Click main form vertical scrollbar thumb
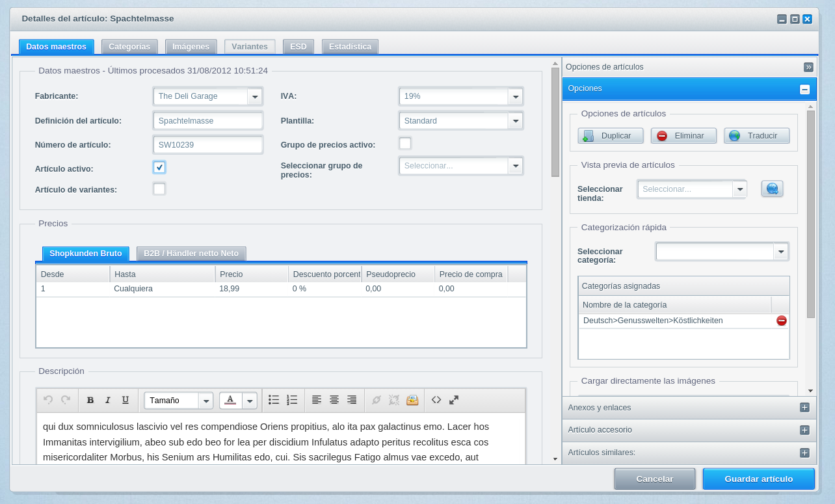This screenshot has height=504, width=835. click(x=555, y=122)
